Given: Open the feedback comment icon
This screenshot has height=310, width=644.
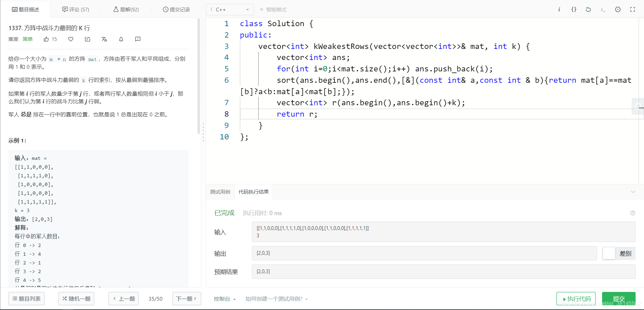Looking at the screenshot, I should click(x=138, y=39).
